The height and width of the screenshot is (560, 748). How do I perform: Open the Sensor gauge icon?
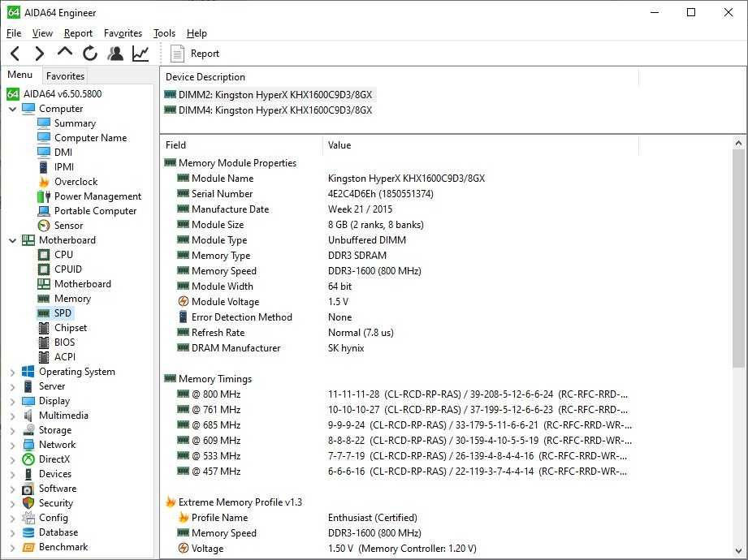44,226
